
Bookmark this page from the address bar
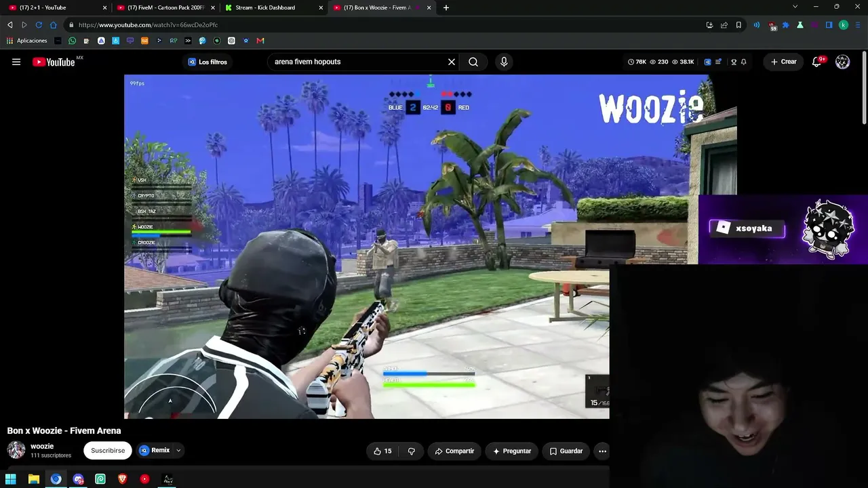pyautogui.click(x=738, y=25)
